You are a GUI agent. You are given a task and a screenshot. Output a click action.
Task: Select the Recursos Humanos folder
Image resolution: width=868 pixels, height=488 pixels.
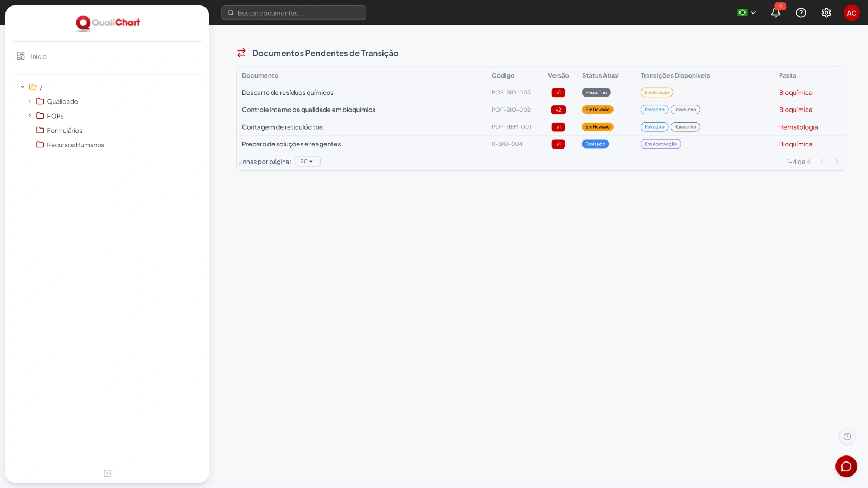[x=75, y=145]
